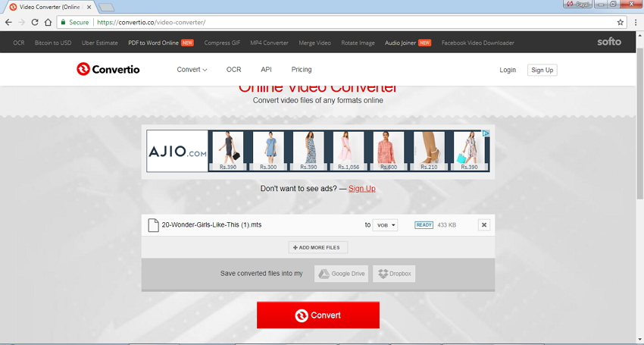644x345 pixels.
Task: Click the browser back arrow
Action: point(9,23)
